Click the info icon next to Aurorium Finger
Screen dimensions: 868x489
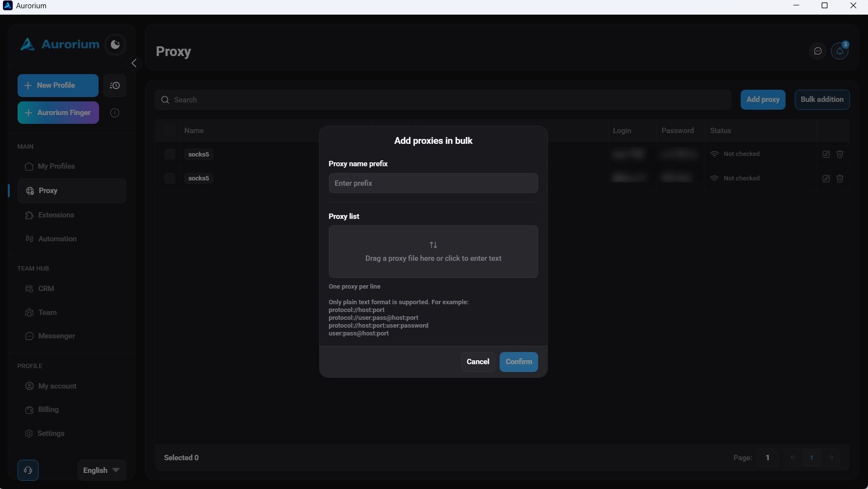[115, 113]
